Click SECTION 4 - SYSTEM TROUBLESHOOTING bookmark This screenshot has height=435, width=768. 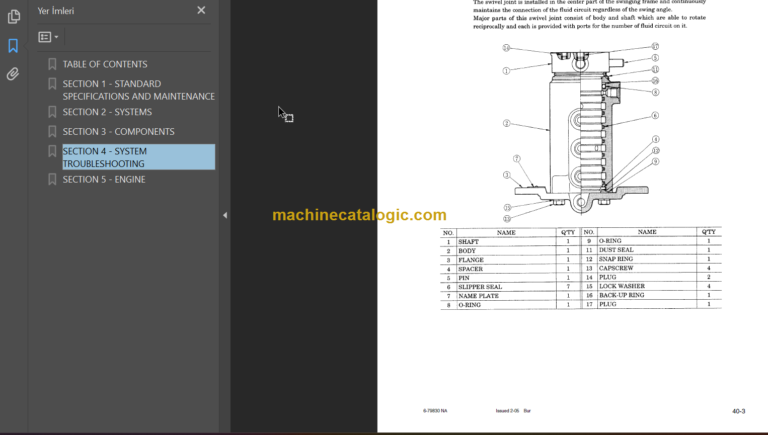pyautogui.click(x=139, y=157)
